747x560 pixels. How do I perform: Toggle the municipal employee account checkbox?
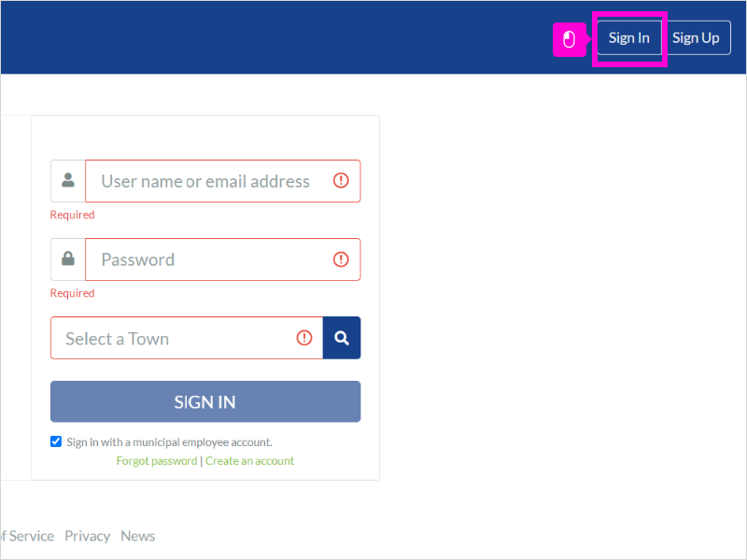[56, 441]
